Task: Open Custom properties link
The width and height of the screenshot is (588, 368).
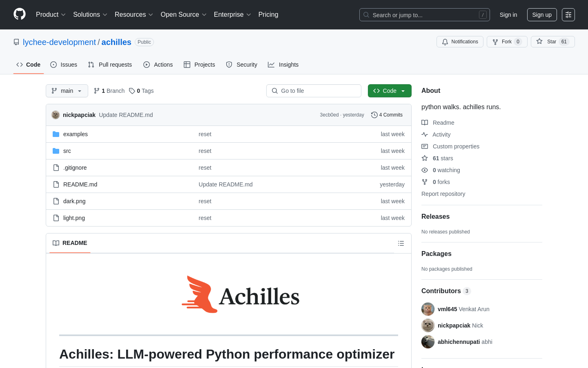Action: [x=450, y=146]
